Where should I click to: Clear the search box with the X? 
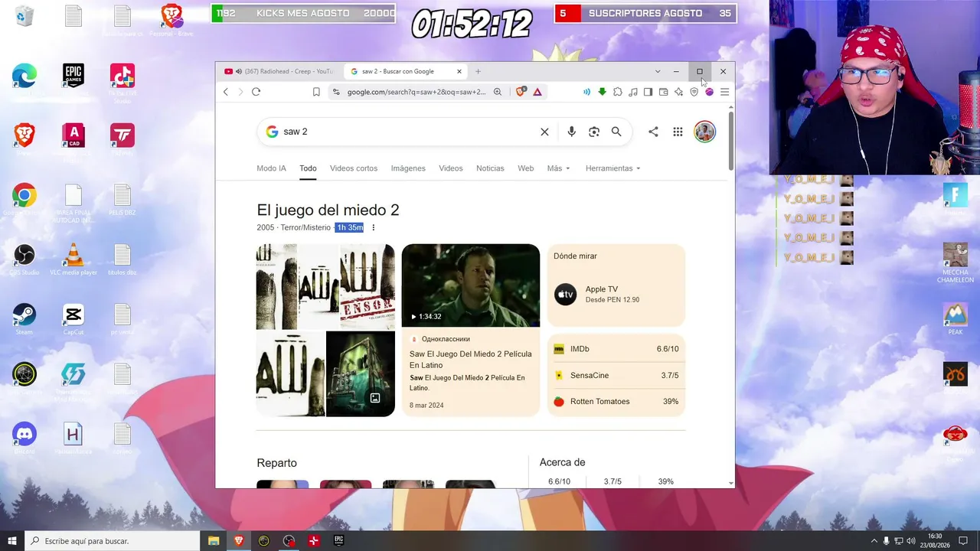tap(544, 132)
